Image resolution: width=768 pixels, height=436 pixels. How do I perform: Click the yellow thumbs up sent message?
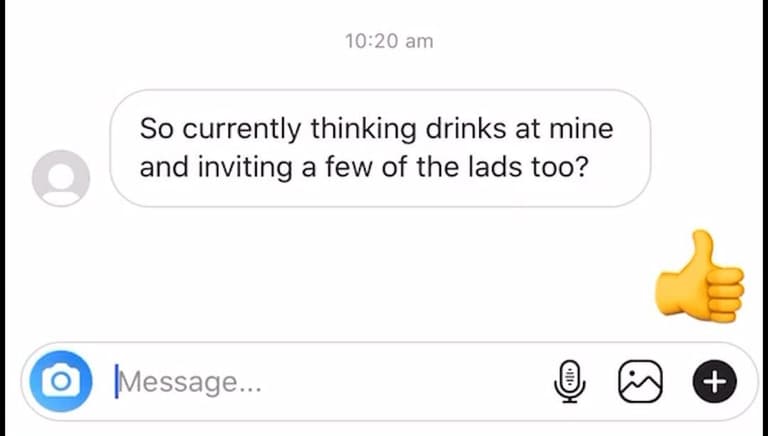point(699,276)
